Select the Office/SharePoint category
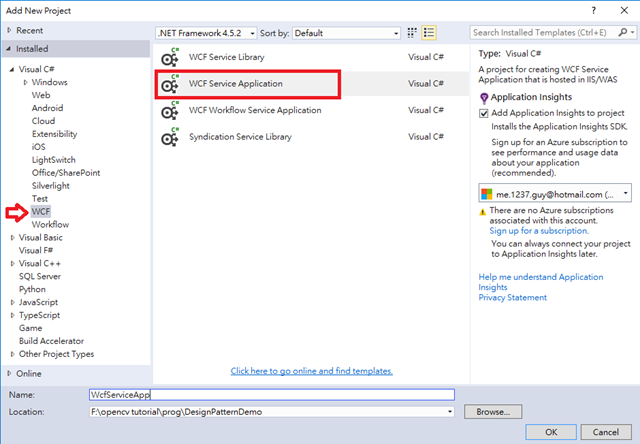Screen dimensions: 640x444 66,173
